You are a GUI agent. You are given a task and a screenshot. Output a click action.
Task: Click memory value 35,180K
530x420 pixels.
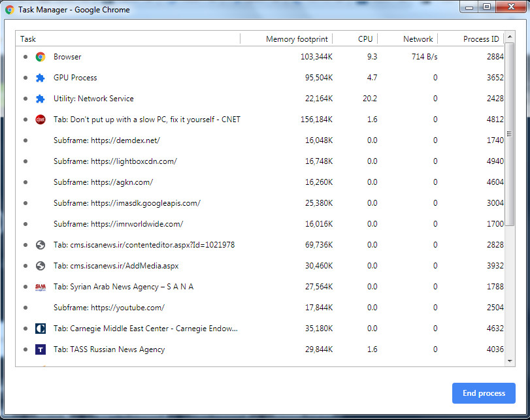tap(319, 329)
